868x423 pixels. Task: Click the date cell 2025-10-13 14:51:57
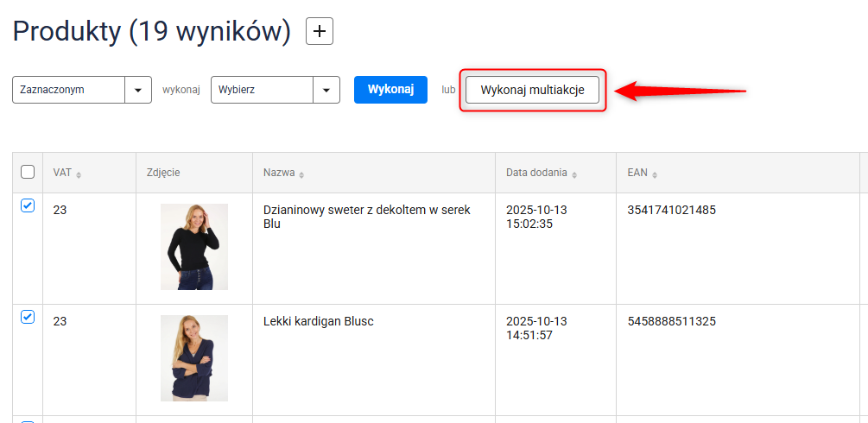click(536, 328)
